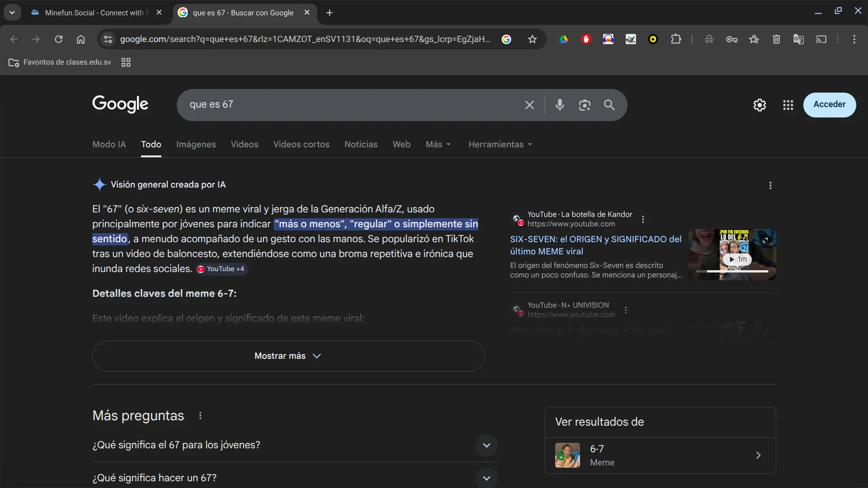
Task: Select the Web tab
Action: 401,144
